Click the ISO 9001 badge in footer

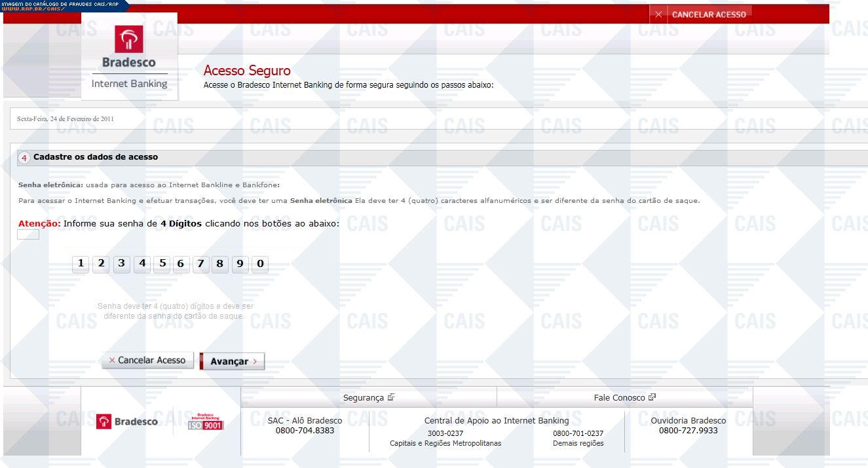206,422
